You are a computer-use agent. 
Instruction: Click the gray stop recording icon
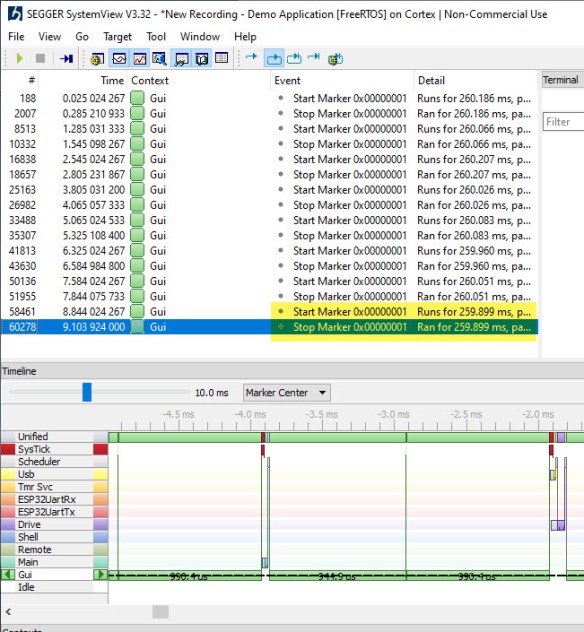pos(40,58)
